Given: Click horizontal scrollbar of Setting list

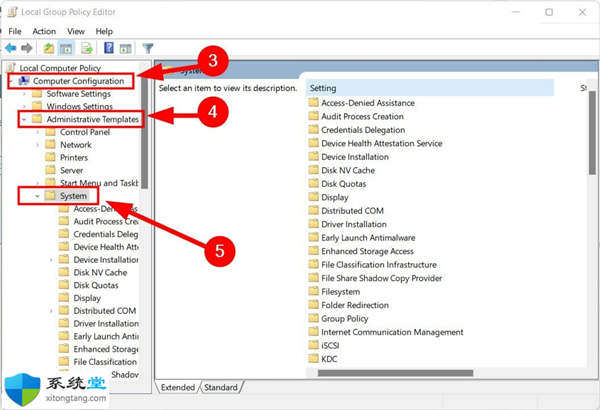Looking at the screenshot, I should [395, 373].
